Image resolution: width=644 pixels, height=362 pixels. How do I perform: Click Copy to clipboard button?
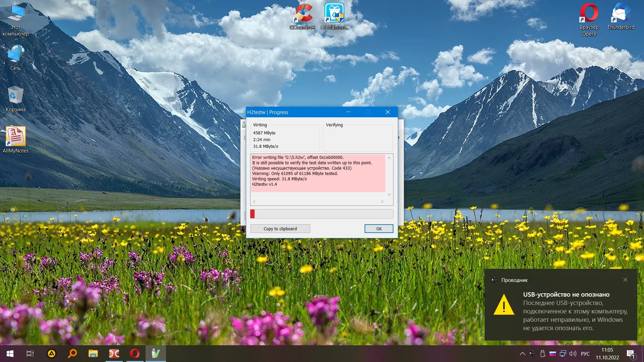coord(280,229)
